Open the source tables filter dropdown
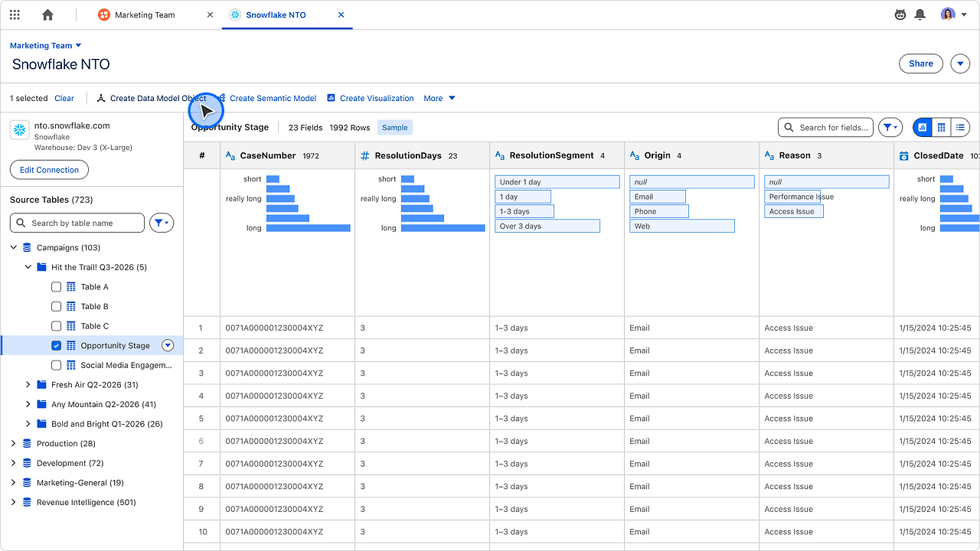This screenshot has width=980, height=551. (162, 223)
